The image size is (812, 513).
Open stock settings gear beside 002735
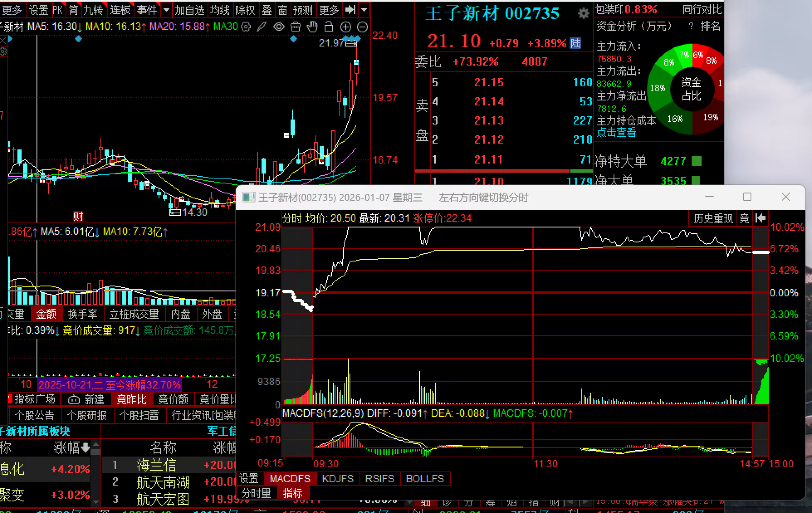tap(583, 14)
